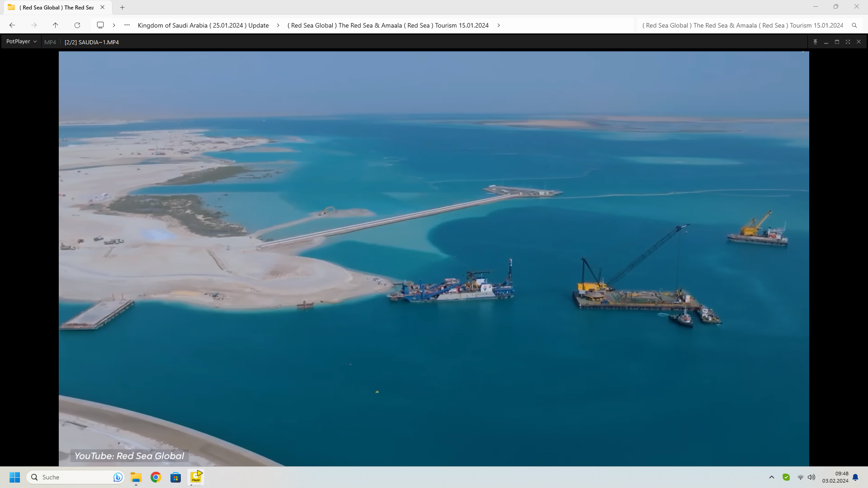The width and height of the screenshot is (868, 488).
Task: Open the volume control in tray
Action: [x=811, y=477]
